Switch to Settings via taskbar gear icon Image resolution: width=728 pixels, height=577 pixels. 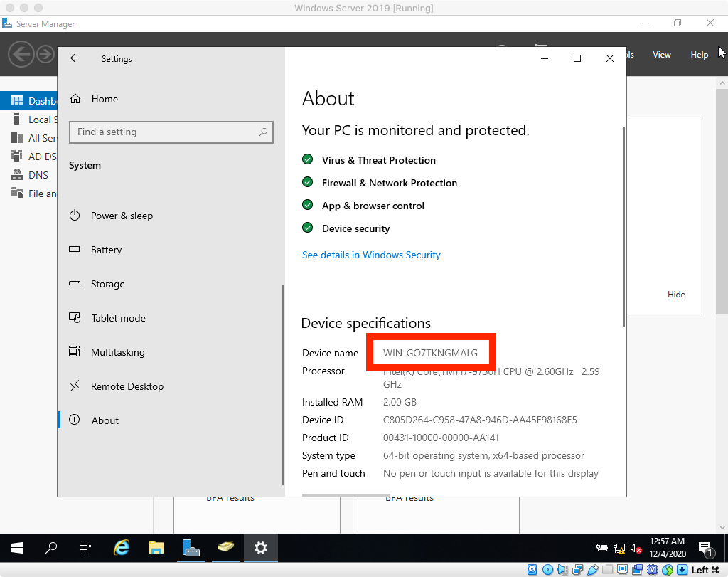(x=261, y=548)
